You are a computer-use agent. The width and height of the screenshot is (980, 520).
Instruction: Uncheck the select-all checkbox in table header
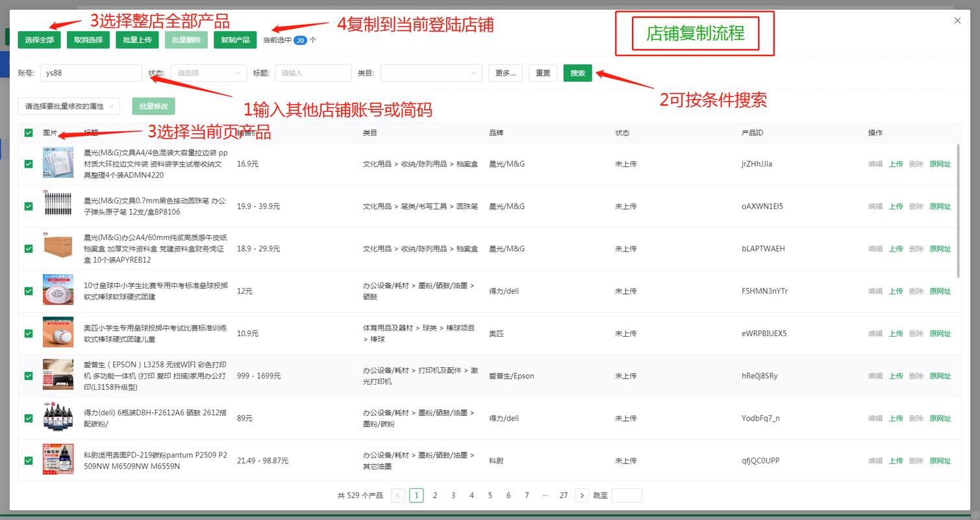click(x=28, y=133)
